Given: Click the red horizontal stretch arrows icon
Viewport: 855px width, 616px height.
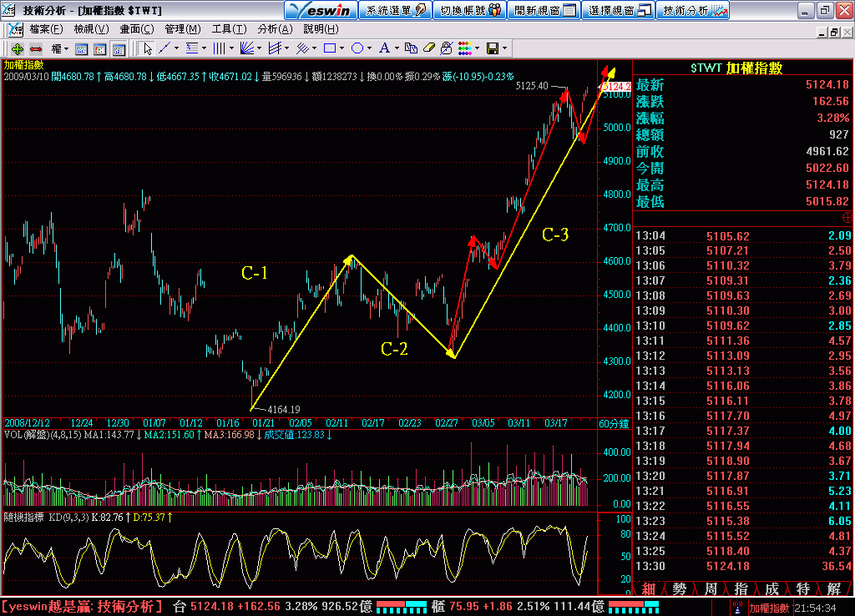Looking at the screenshot, I should click(36, 49).
